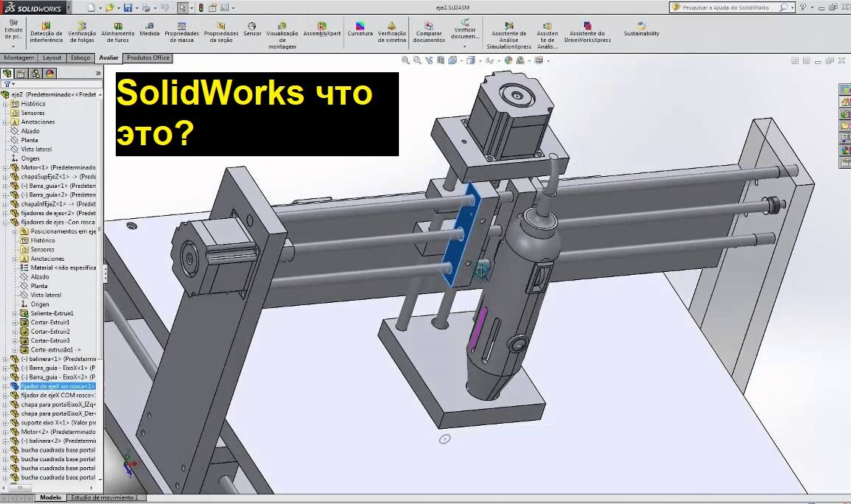Click the Print icon

point(145,7)
